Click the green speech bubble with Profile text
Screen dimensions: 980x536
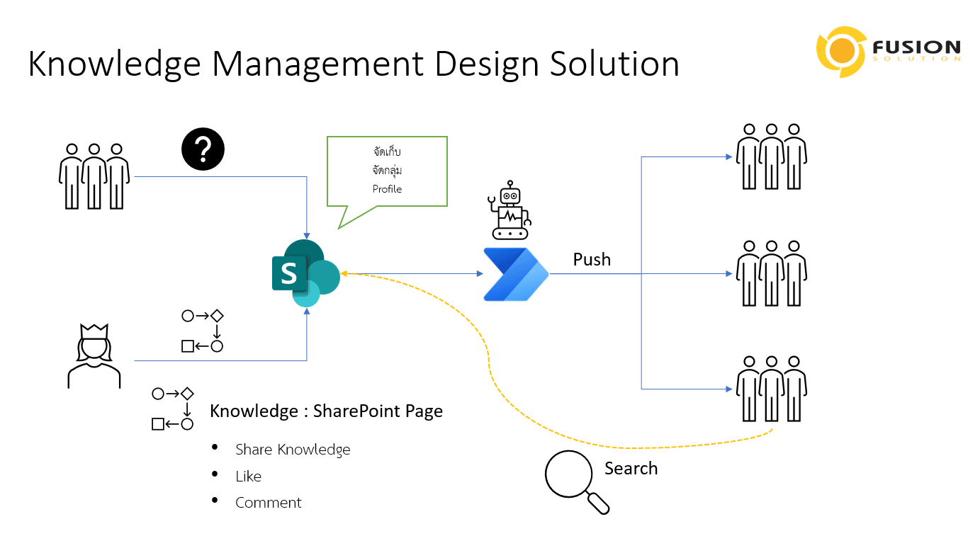[x=387, y=170]
